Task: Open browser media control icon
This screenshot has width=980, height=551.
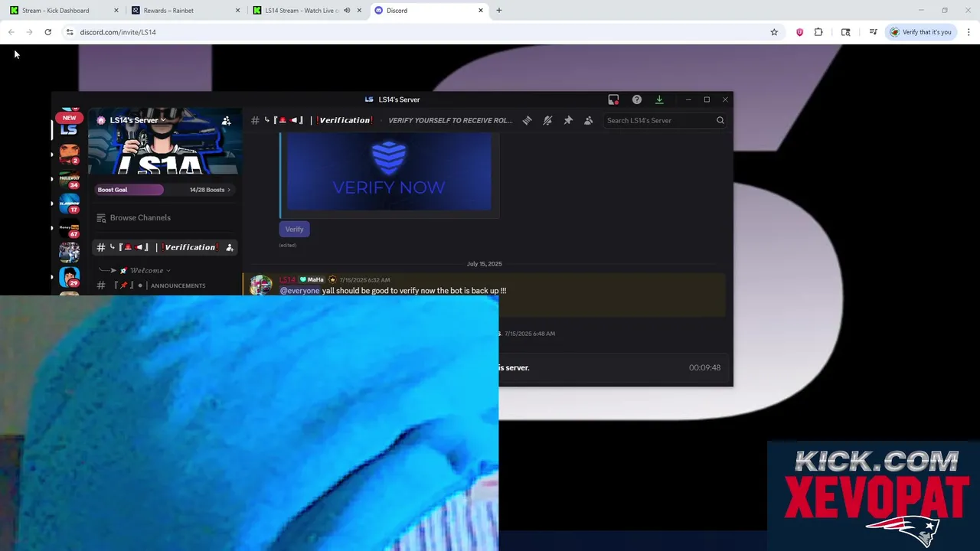Action: 873,32
